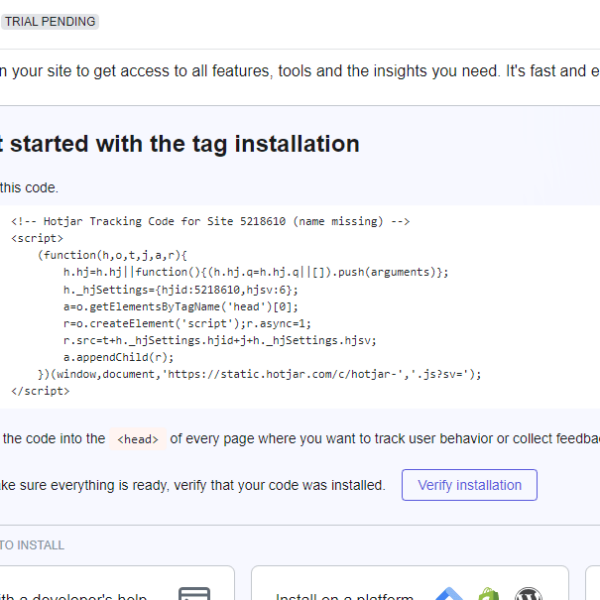The width and height of the screenshot is (600, 600).
Task: Click the 'Hotjar Tracking Code for Site 5218610' comment line
Action: click(210, 221)
